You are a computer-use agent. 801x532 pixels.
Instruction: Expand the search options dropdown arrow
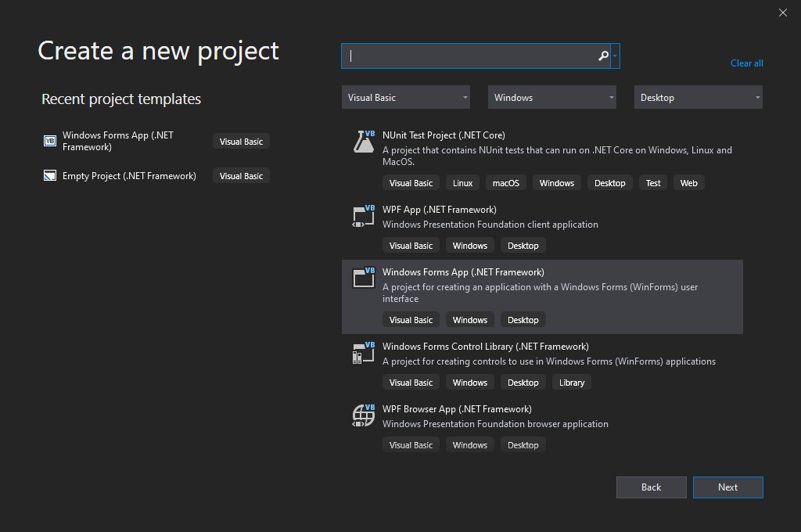click(x=615, y=56)
